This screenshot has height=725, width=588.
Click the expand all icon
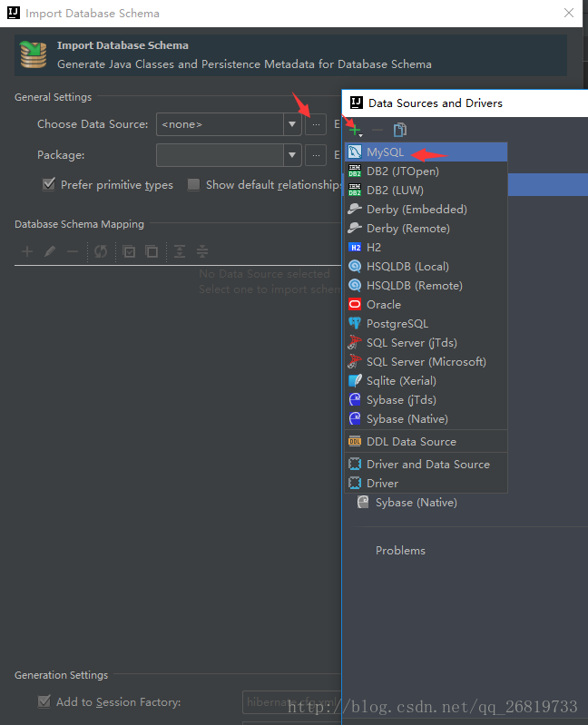180,251
